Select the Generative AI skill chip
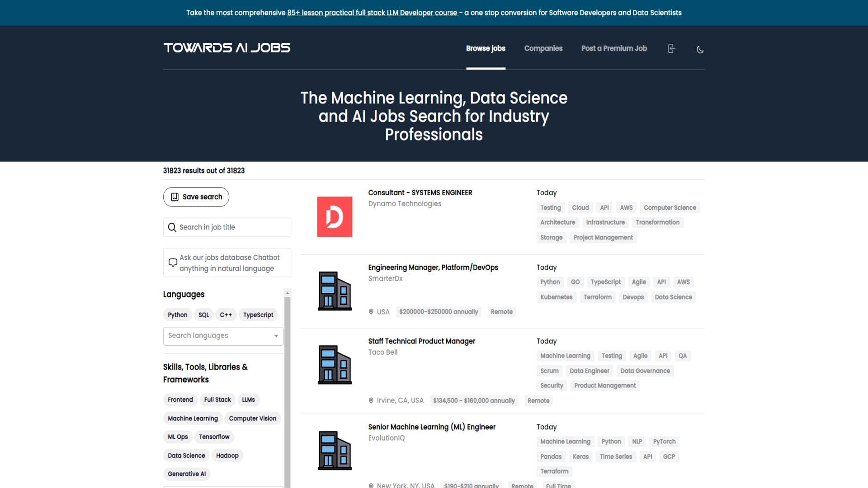Screen dimensions: 868x488 [186, 474]
